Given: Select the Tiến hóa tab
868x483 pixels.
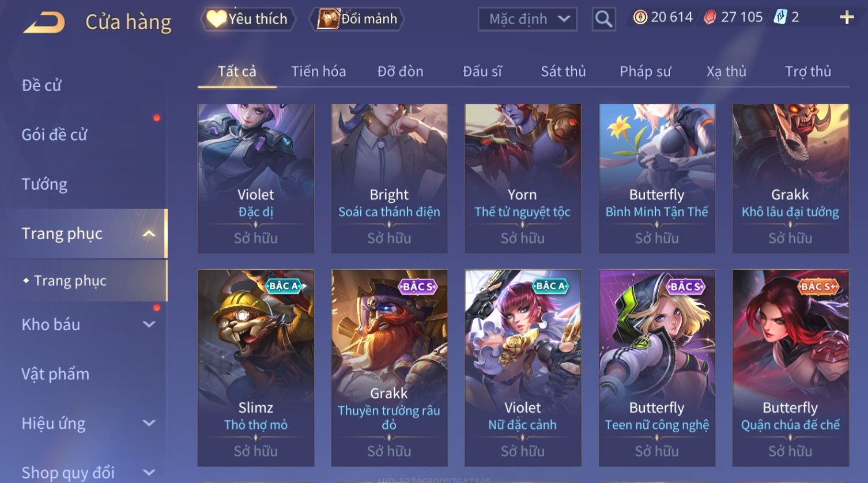Looking at the screenshot, I should coord(318,71).
